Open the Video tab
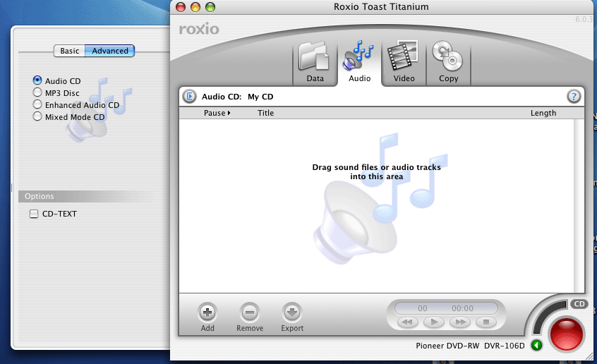Image resolution: width=597 pixels, height=364 pixels. (404, 63)
